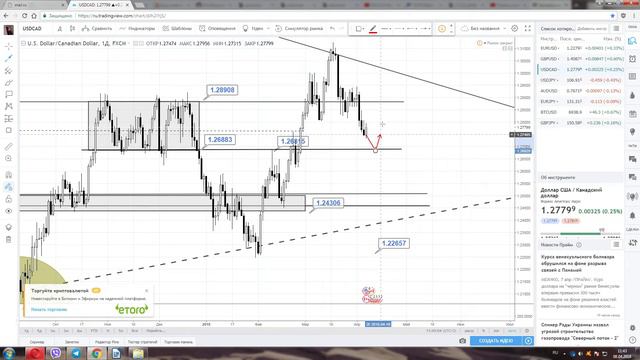Select the brush drawing tool
The image size is (640, 360).
click(x=9, y=82)
